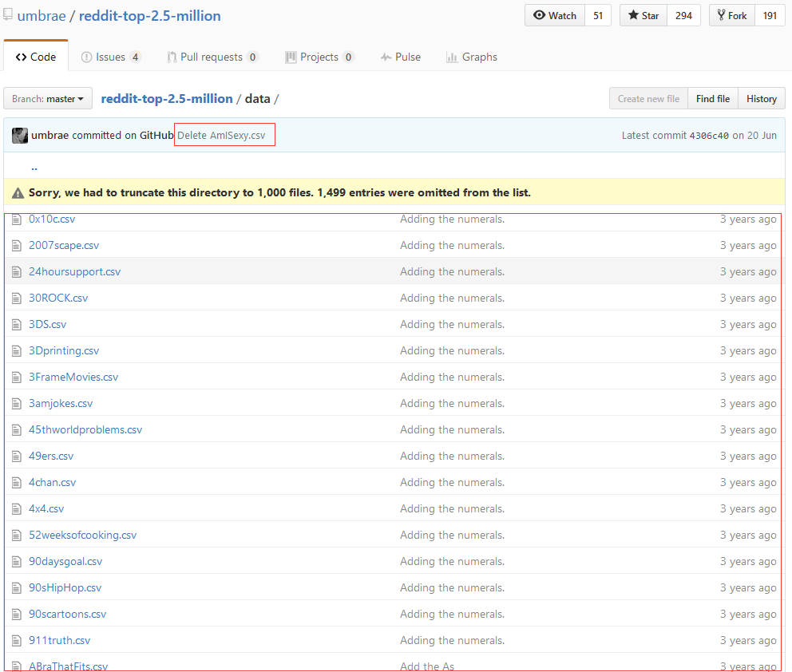Click the file icon beside 4x4.csv

coord(17,509)
